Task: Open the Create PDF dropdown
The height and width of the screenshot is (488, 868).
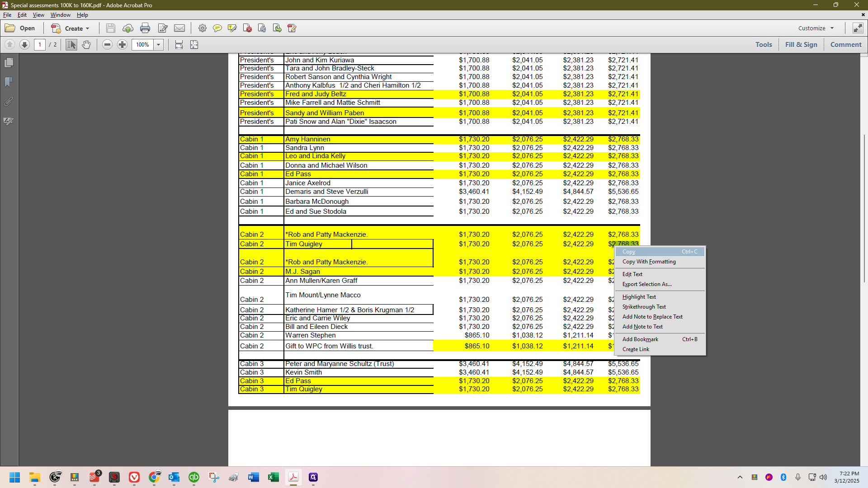Action: (x=71, y=28)
